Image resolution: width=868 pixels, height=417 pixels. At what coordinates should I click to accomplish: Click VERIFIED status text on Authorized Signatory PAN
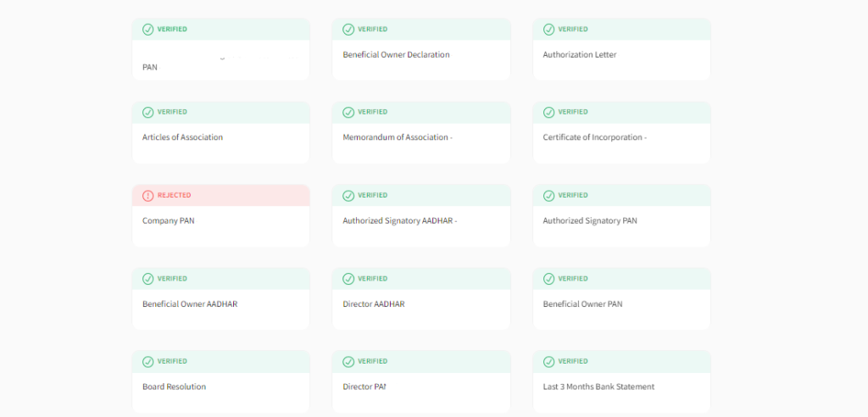pyautogui.click(x=572, y=196)
